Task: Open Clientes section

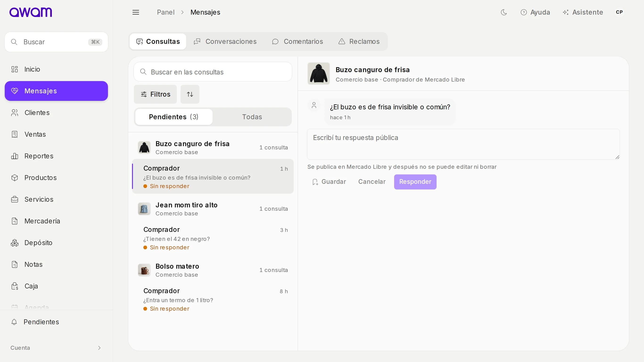Action: pos(56,113)
